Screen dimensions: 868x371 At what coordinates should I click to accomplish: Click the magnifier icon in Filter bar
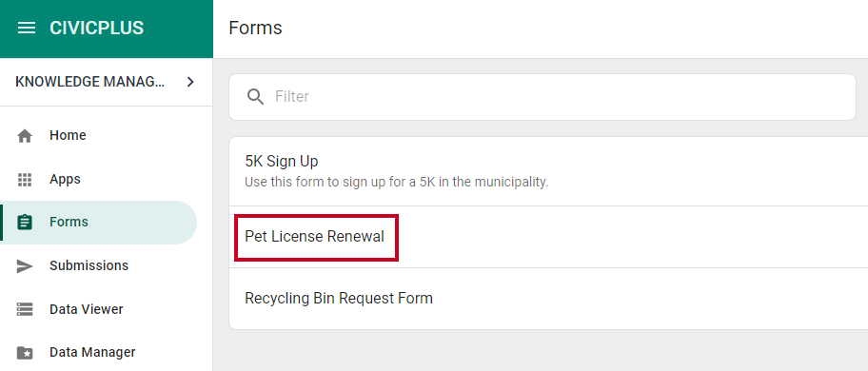point(255,97)
